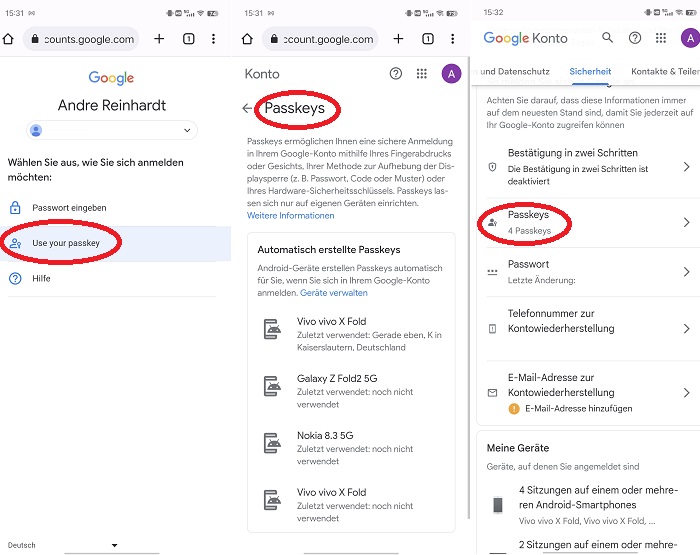The height and width of the screenshot is (555, 700).
Task: Open search icon in Google Konto header
Action: click(607, 38)
